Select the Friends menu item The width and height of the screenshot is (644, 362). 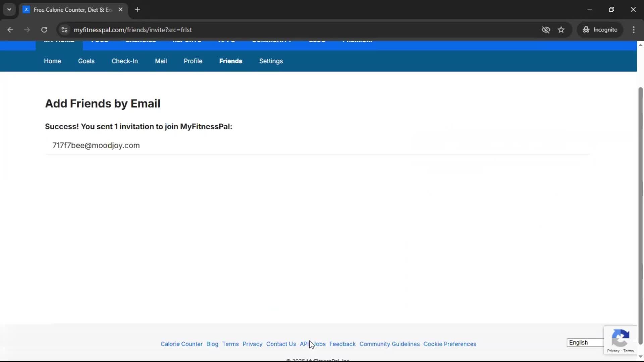[x=231, y=61]
